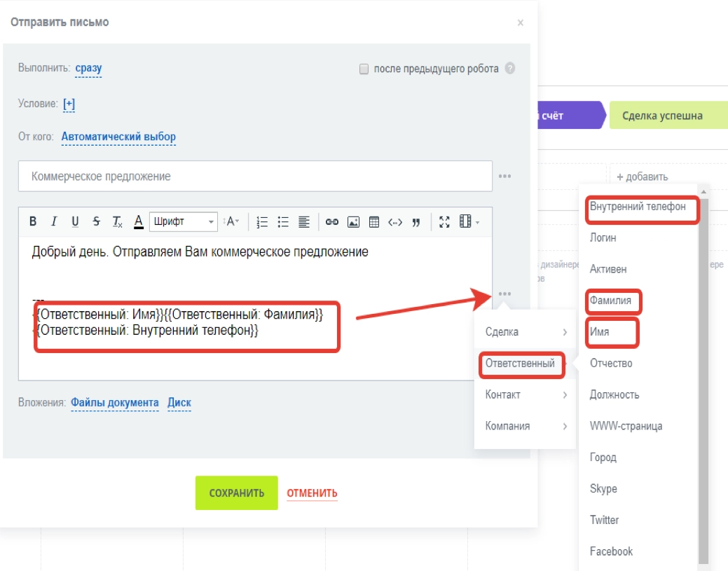Click the Коммерческое предложение subject field
Viewport: 728px width, 571px height.
tap(255, 177)
